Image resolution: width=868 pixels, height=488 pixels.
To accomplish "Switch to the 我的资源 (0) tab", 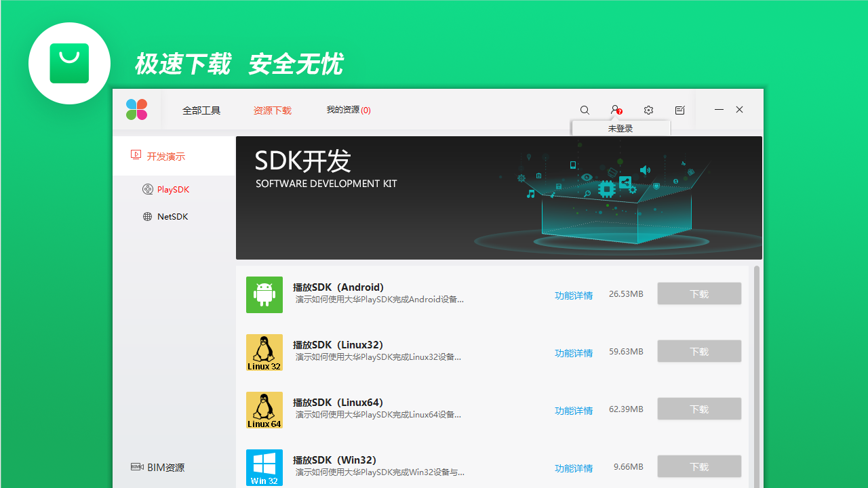I will point(348,110).
